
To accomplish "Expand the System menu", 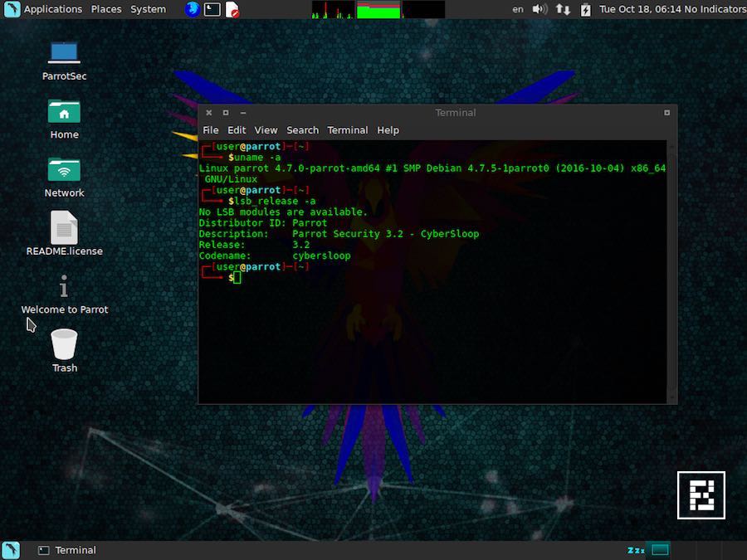I will [149, 9].
